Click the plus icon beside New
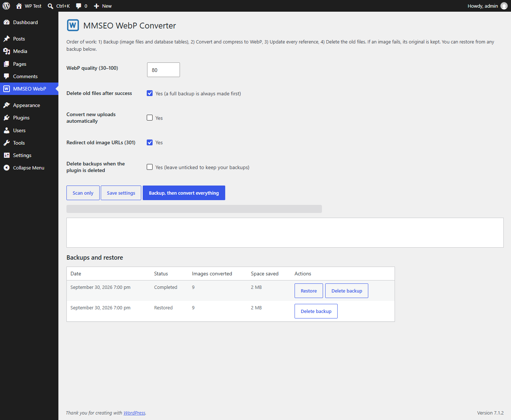The width and height of the screenshot is (511, 420). click(96, 6)
